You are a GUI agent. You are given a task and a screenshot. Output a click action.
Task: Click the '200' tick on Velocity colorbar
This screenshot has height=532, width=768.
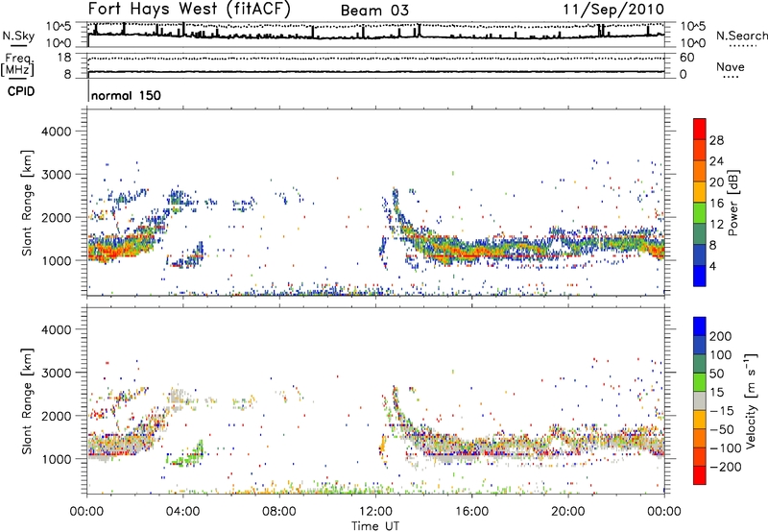click(x=721, y=336)
